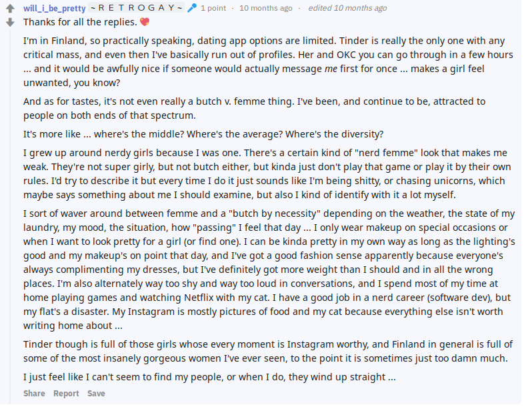The width and height of the screenshot is (532, 409).
Task: Click the '1 point' score text
Action: coord(213,8)
